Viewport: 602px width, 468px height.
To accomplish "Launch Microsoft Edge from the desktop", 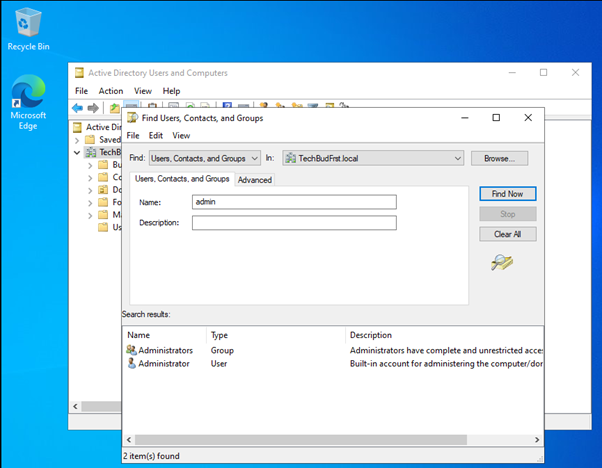I will 28,98.
